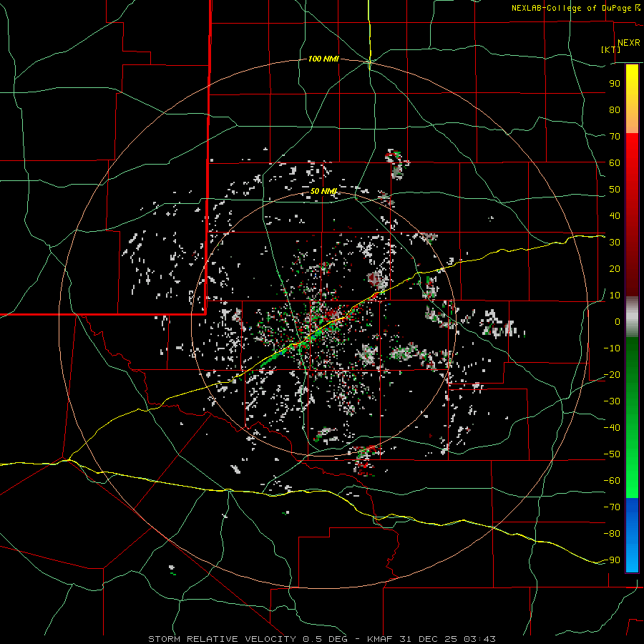644x644 pixels.
Task: Click the positive 80 scale value
Action: coord(615,109)
